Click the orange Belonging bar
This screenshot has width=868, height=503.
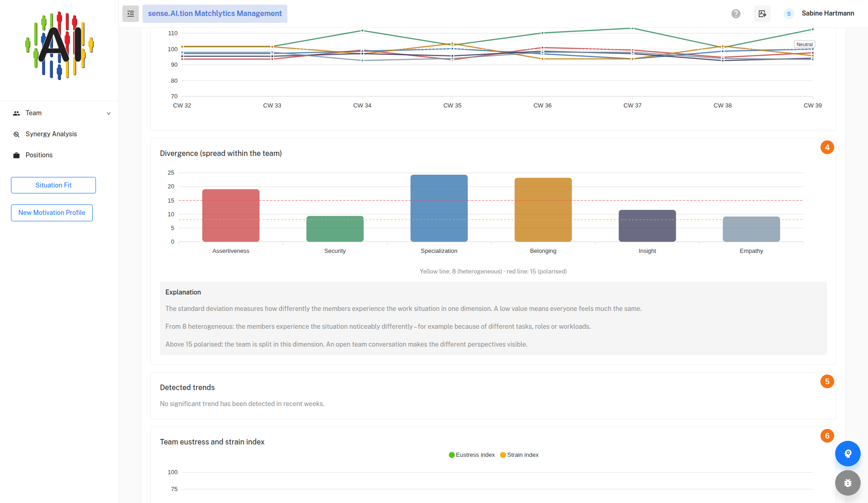pyautogui.click(x=543, y=210)
